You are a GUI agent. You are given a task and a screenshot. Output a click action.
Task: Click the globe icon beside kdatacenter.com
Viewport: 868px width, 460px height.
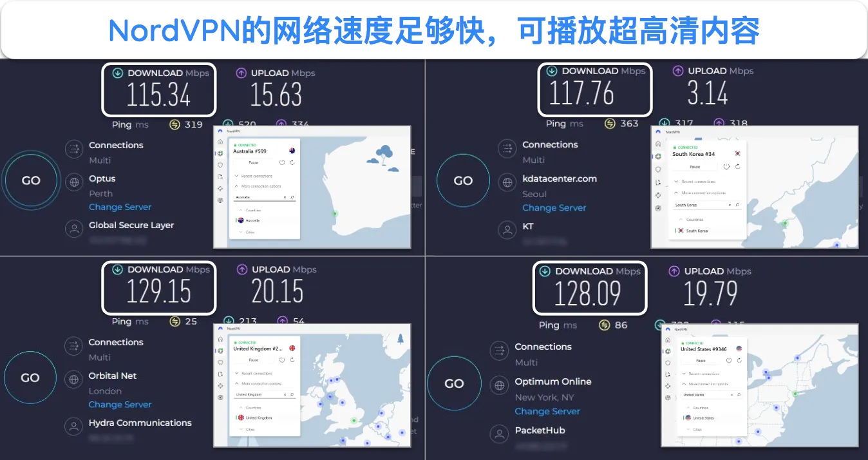point(507,183)
